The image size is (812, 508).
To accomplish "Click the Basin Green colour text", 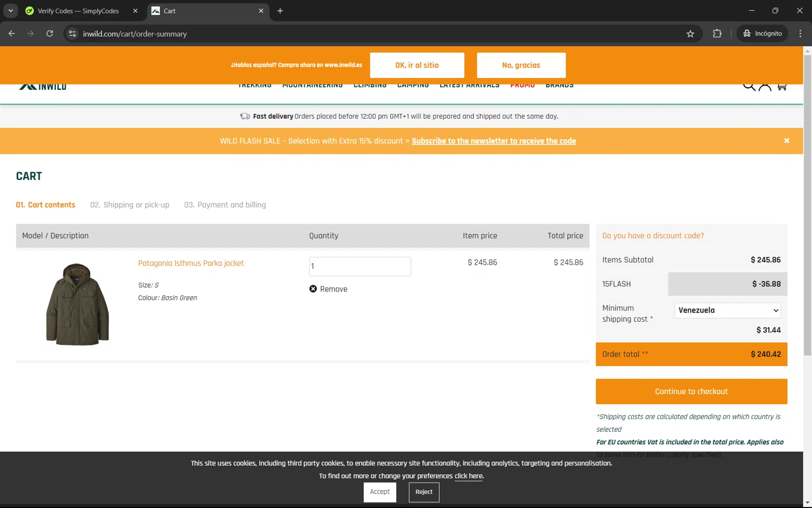I will click(x=179, y=298).
